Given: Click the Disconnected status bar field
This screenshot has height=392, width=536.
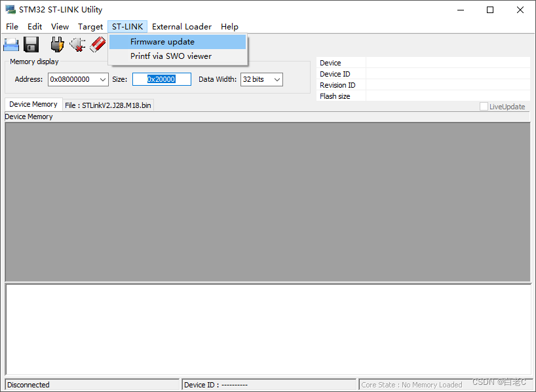Looking at the screenshot, I should click(92, 385).
